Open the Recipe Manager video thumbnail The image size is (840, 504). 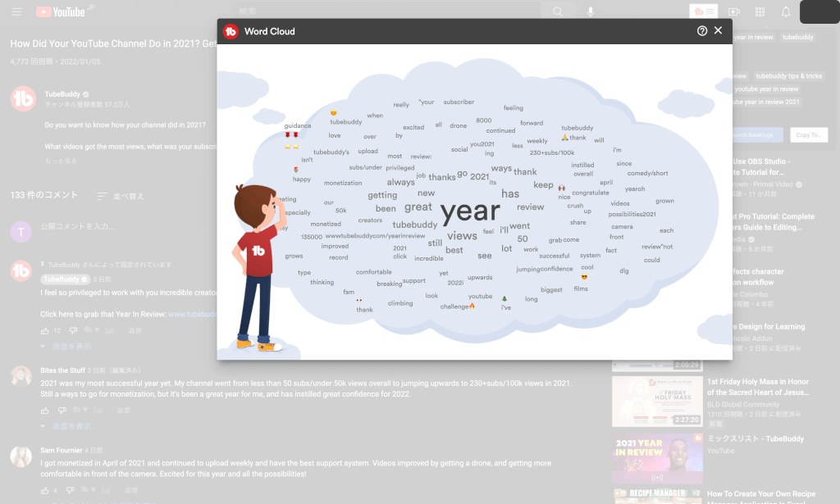pyautogui.click(x=657, y=496)
